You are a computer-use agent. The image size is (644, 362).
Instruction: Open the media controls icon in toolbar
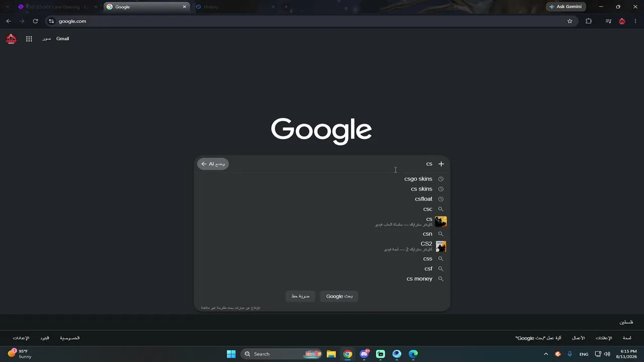[x=608, y=21]
